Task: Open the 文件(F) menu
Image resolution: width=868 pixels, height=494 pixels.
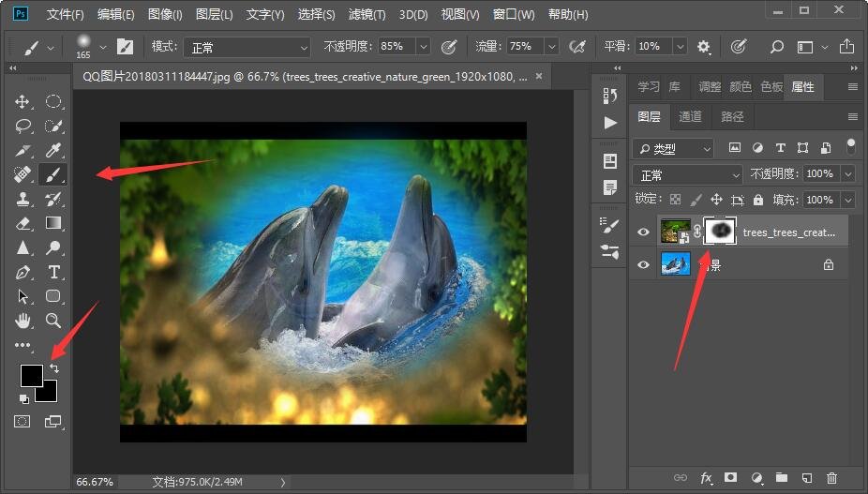Action: (65, 14)
